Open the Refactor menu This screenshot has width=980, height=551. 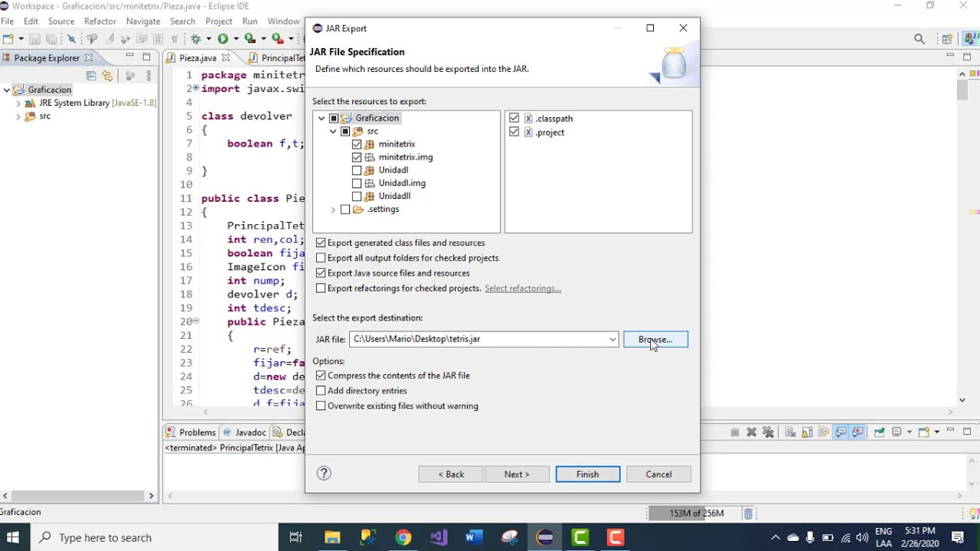coord(100,21)
